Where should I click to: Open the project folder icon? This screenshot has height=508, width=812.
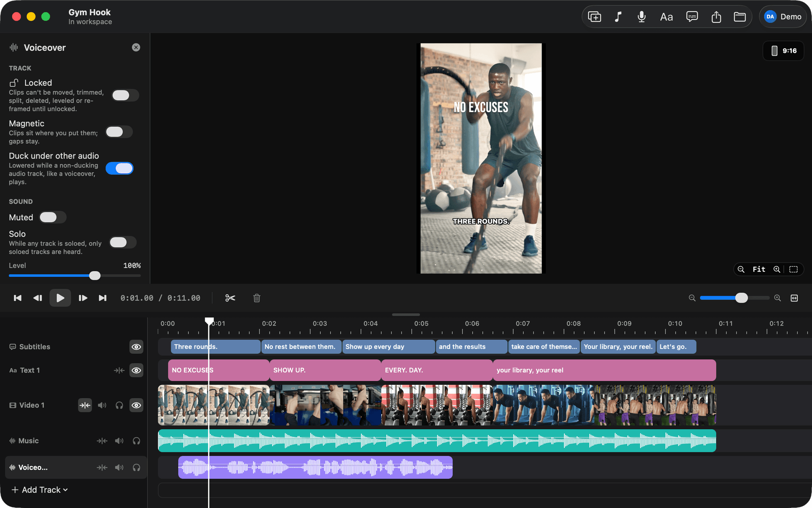coord(740,17)
